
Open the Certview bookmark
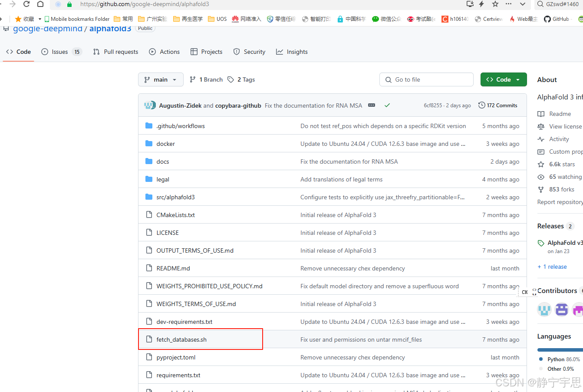(489, 19)
